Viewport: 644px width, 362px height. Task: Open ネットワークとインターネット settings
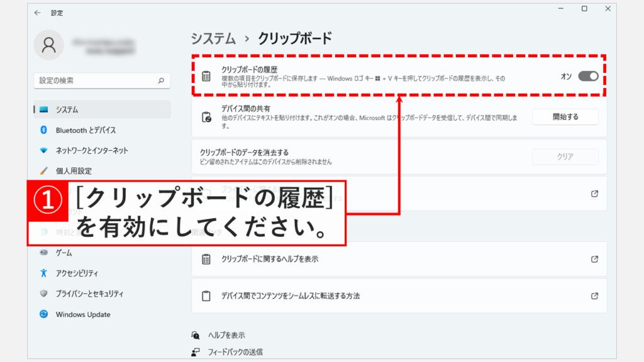(92, 150)
